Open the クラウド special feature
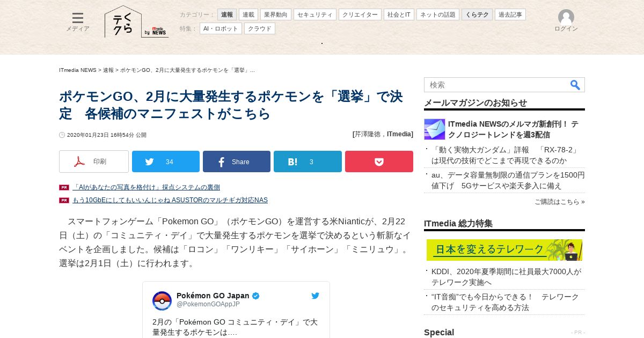Viewport: 644px width, 338px height. pyautogui.click(x=260, y=28)
